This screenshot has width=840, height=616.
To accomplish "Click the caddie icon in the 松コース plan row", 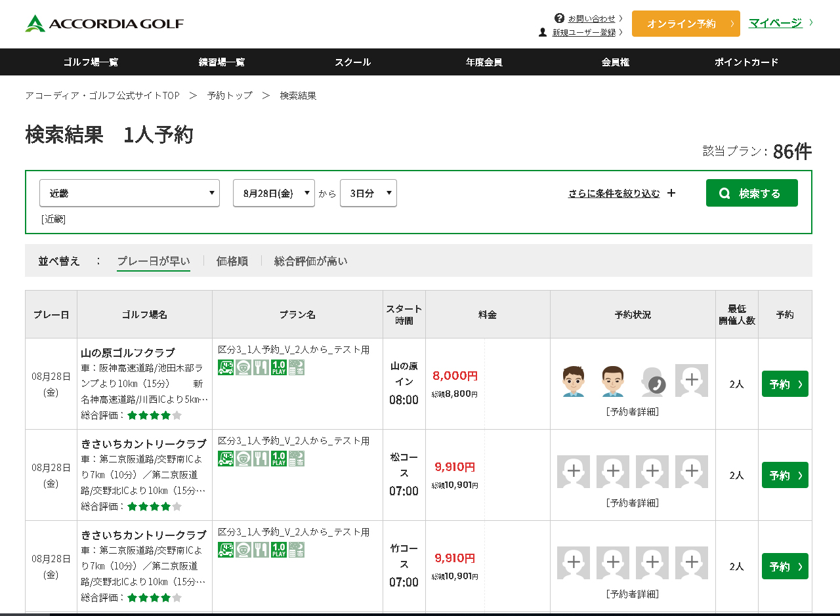I will tap(243, 459).
